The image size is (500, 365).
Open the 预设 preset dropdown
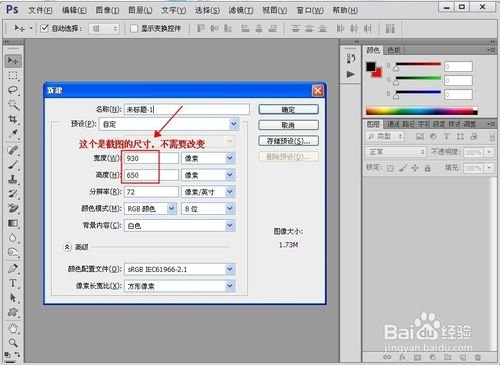pos(169,124)
